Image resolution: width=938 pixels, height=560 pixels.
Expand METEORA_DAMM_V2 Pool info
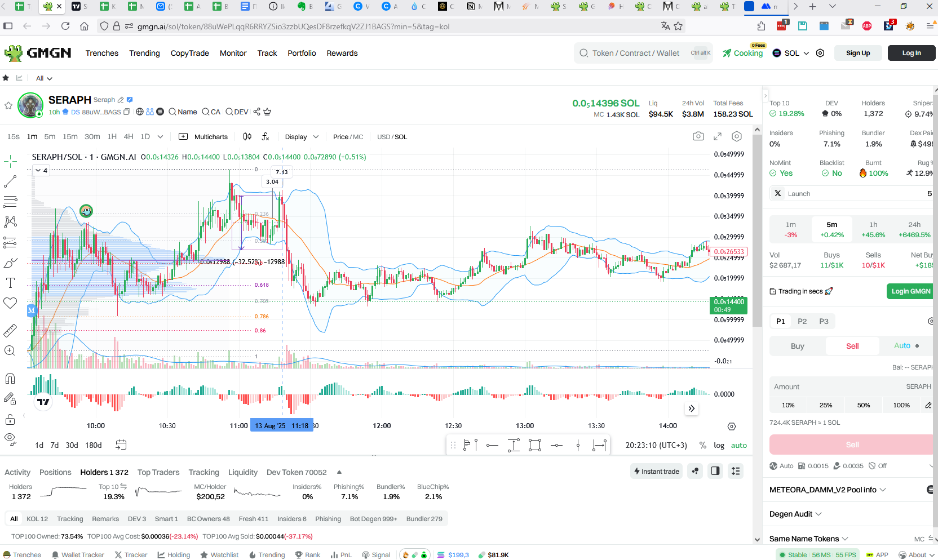click(x=828, y=490)
